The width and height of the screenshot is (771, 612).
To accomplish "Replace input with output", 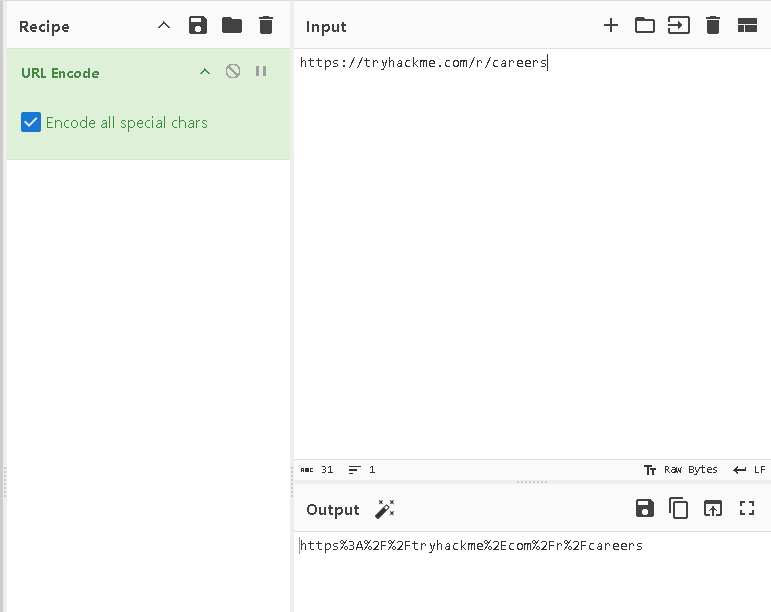I will click(712, 508).
